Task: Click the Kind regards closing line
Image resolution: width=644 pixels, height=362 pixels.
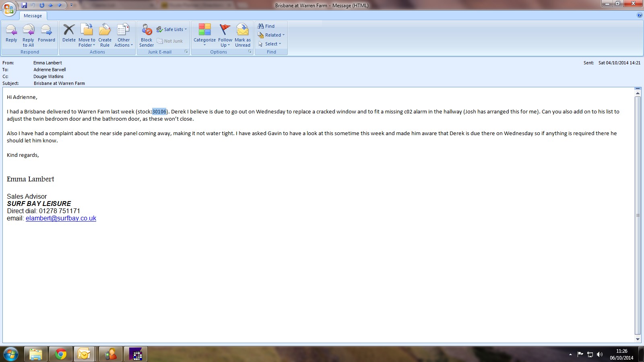Action: [23, 155]
